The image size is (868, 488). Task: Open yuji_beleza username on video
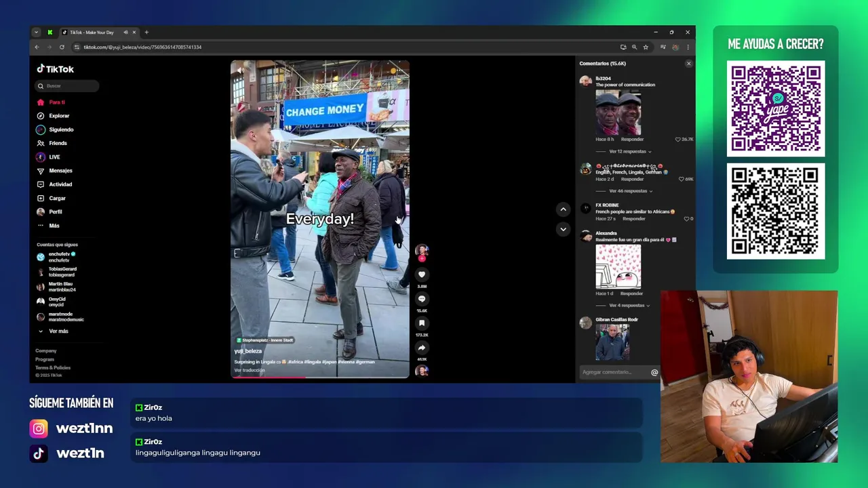coord(248,351)
